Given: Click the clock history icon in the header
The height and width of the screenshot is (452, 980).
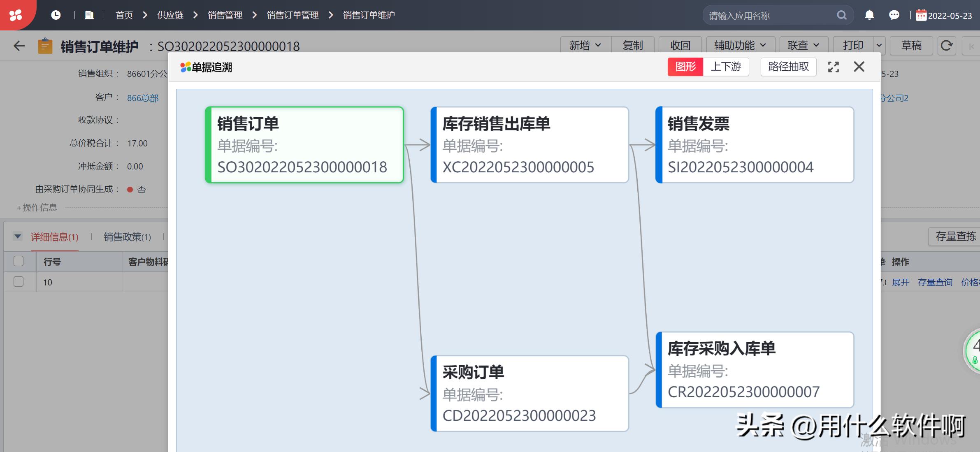Looking at the screenshot, I should [x=56, y=14].
